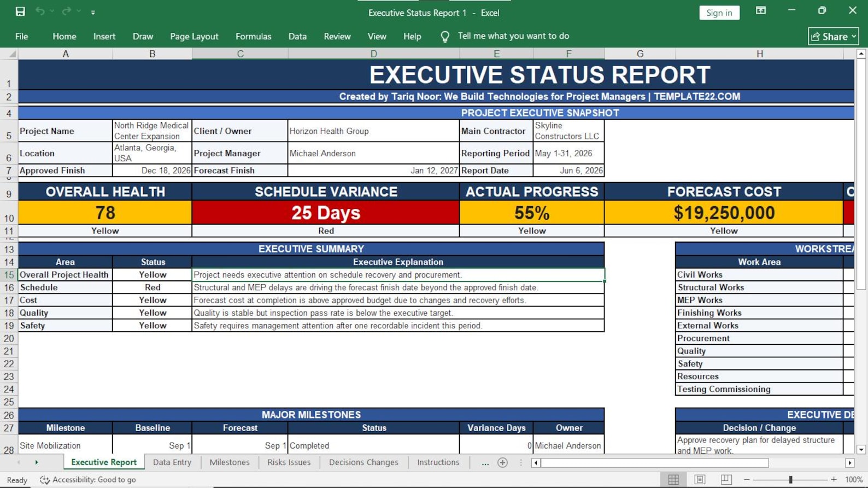Select the Testing Commissioning work area cell
This screenshot has width=868, height=488.
coord(759,389)
